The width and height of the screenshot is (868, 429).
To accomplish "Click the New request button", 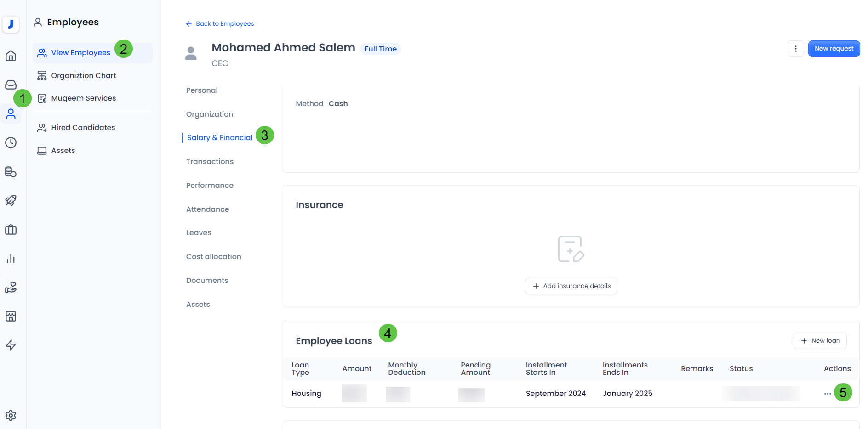I will [x=834, y=49].
